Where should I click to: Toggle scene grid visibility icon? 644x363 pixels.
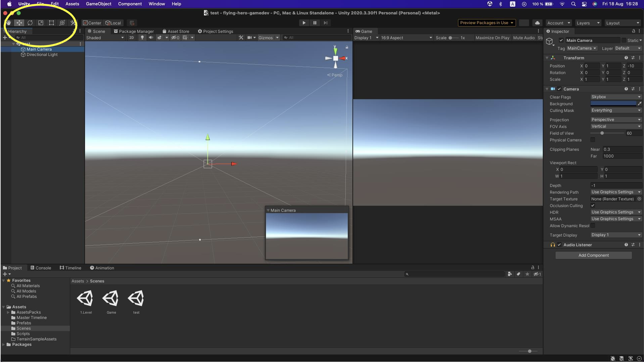tap(185, 38)
